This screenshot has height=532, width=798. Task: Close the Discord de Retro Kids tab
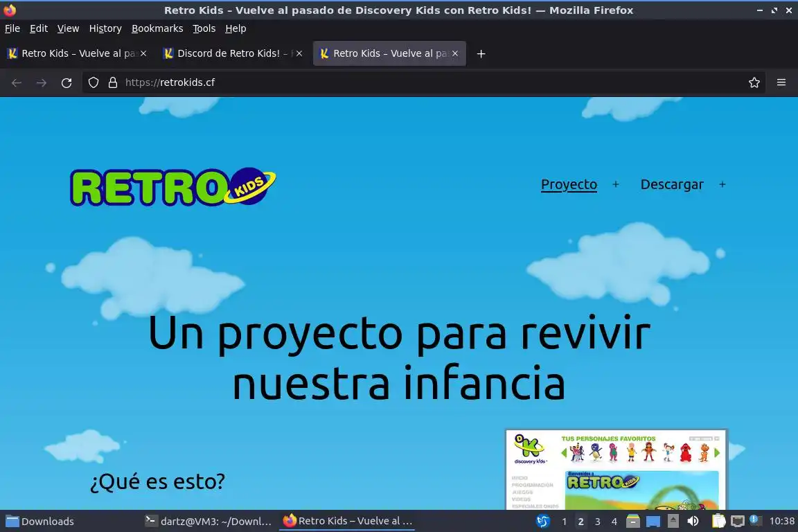[x=299, y=53]
